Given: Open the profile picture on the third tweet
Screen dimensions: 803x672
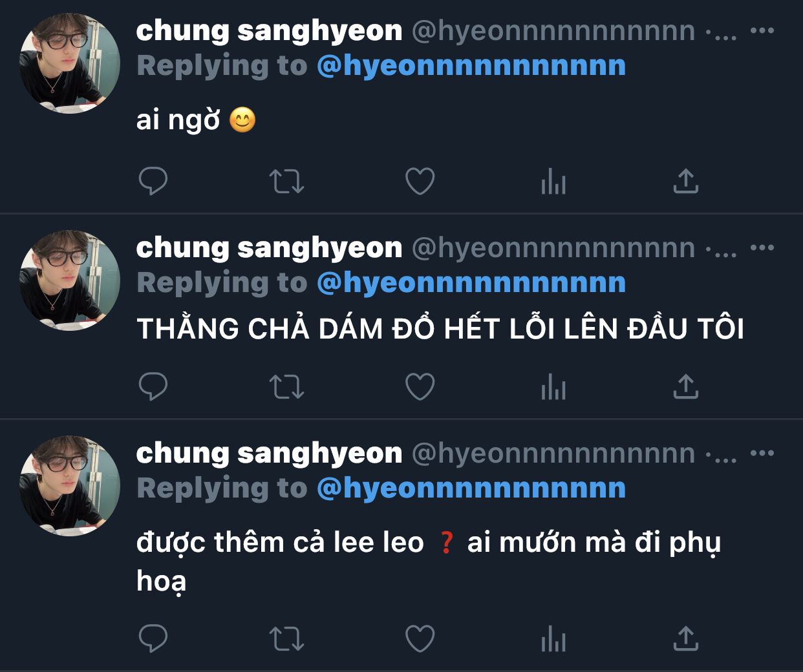Looking at the screenshot, I should point(70,486).
